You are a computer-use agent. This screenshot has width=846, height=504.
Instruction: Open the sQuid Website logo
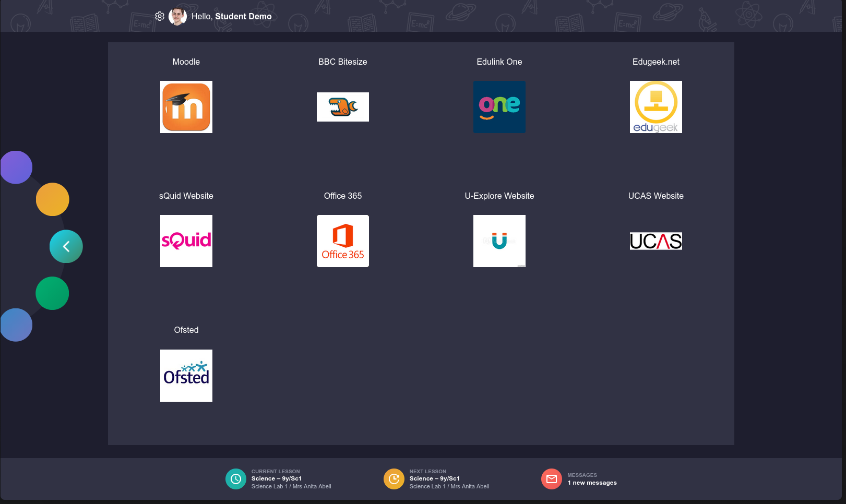[x=186, y=241]
